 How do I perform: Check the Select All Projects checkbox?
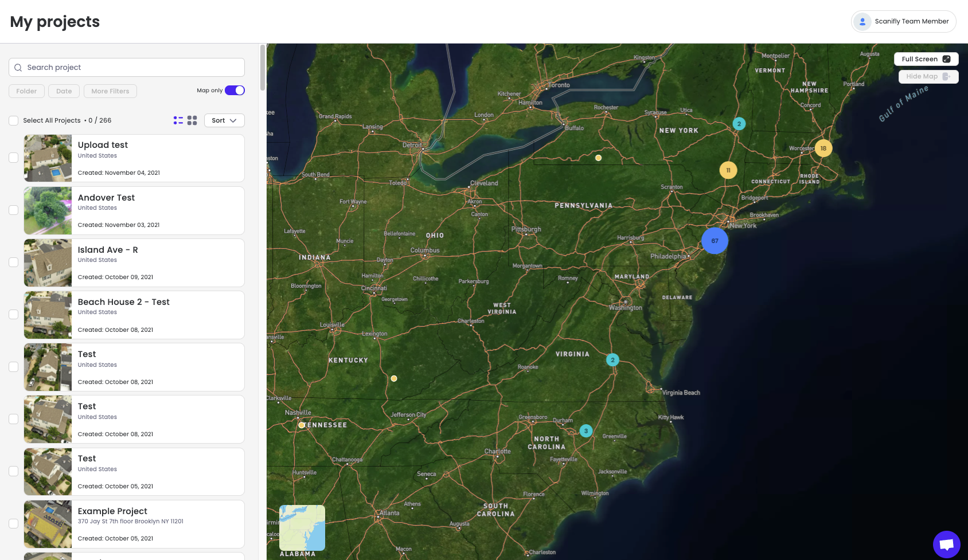coord(13,120)
